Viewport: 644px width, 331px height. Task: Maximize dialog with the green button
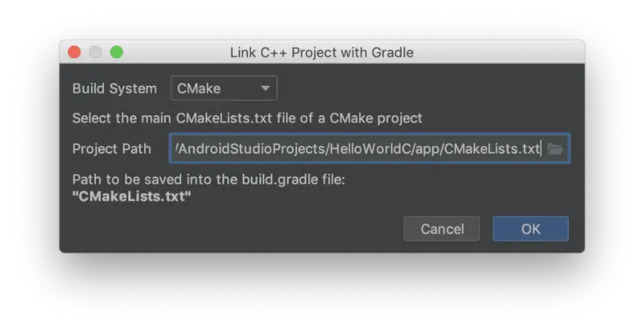click(117, 52)
